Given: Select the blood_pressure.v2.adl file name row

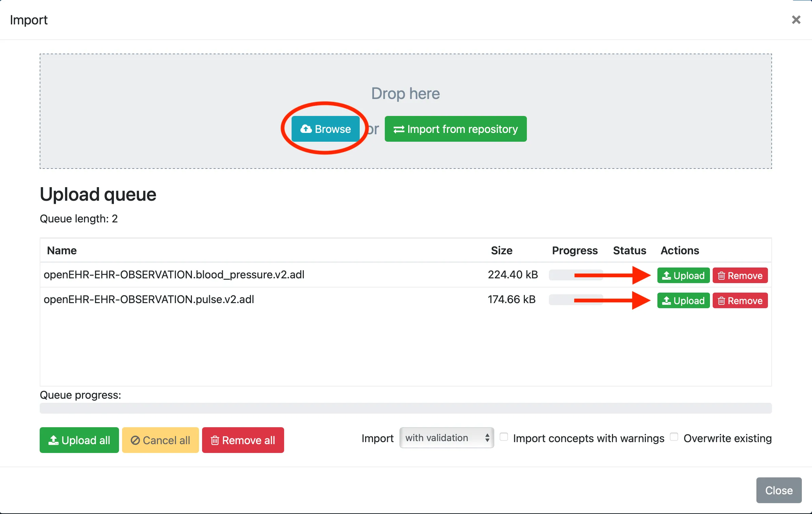Looking at the screenshot, I should [174, 275].
